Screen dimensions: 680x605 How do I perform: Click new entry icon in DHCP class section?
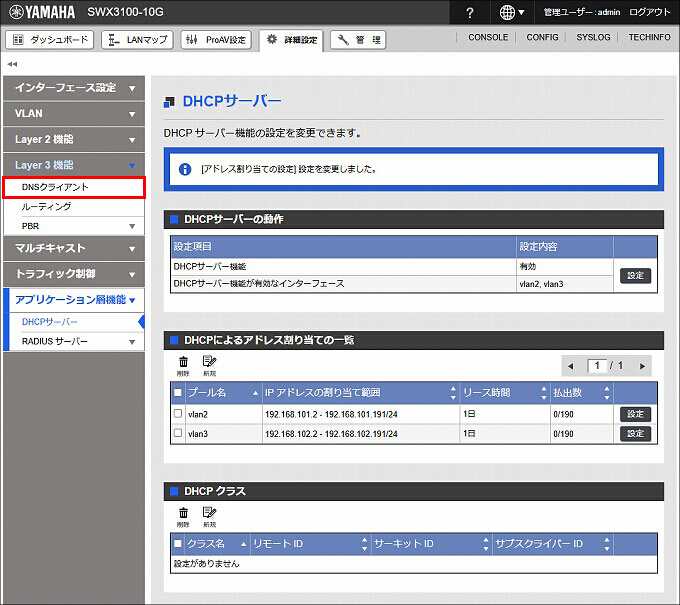tap(209, 516)
